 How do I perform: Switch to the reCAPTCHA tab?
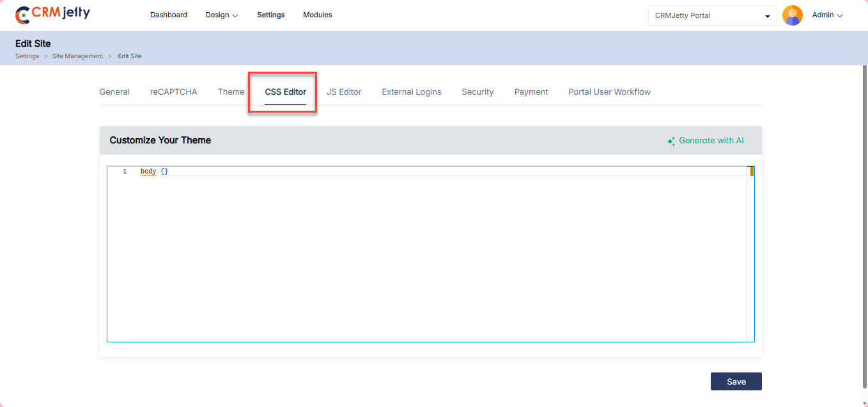[x=174, y=92]
